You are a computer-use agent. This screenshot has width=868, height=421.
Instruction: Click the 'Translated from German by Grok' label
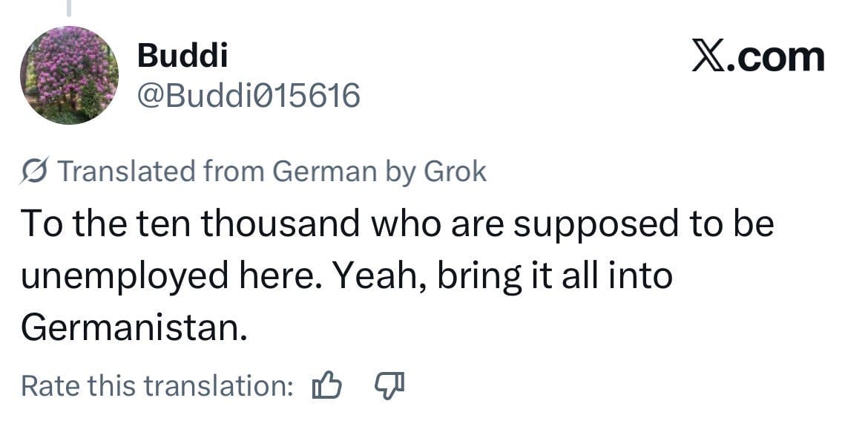272,172
